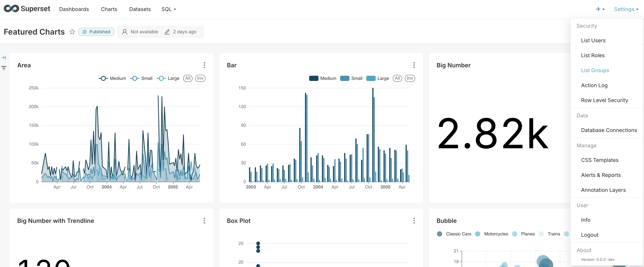Open Row Level Security in the Settings menu
The width and height of the screenshot is (644, 267).
607,100
